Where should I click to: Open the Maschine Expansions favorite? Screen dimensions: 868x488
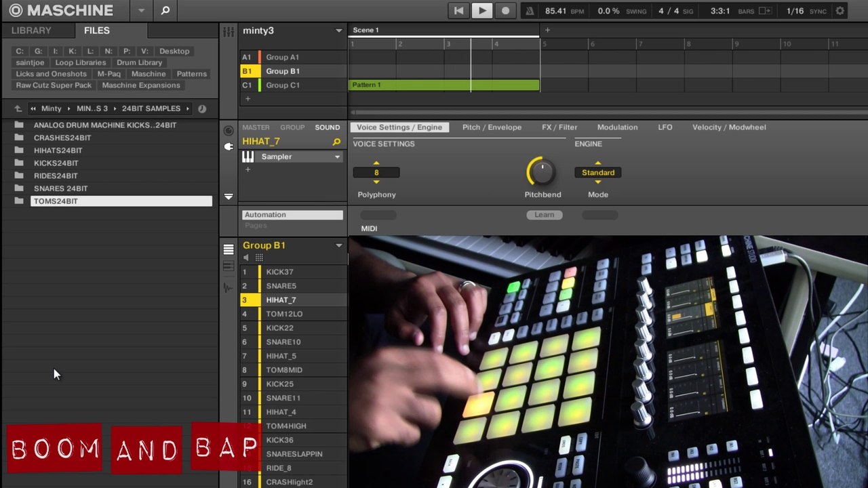click(x=141, y=85)
